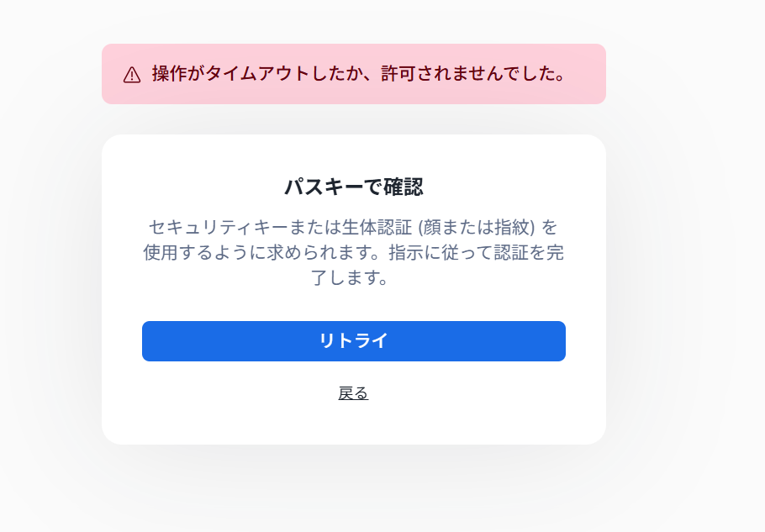This screenshot has height=532, width=765.
Task: Follow the 戻る link
Action: coord(353,393)
